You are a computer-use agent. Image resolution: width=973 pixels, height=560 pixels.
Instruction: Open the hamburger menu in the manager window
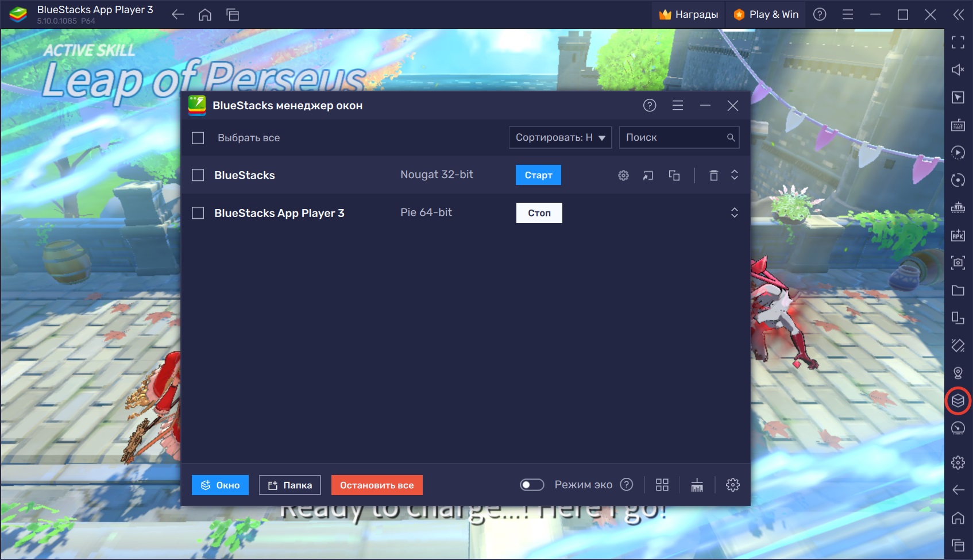[678, 105]
